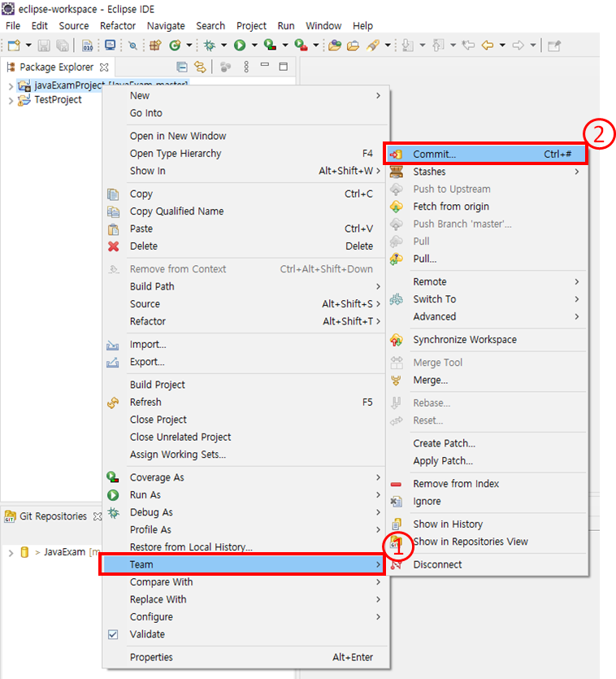Open the Window menu
Screen dimensions: 616x679
pyautogui.click(x=323, y=26)
